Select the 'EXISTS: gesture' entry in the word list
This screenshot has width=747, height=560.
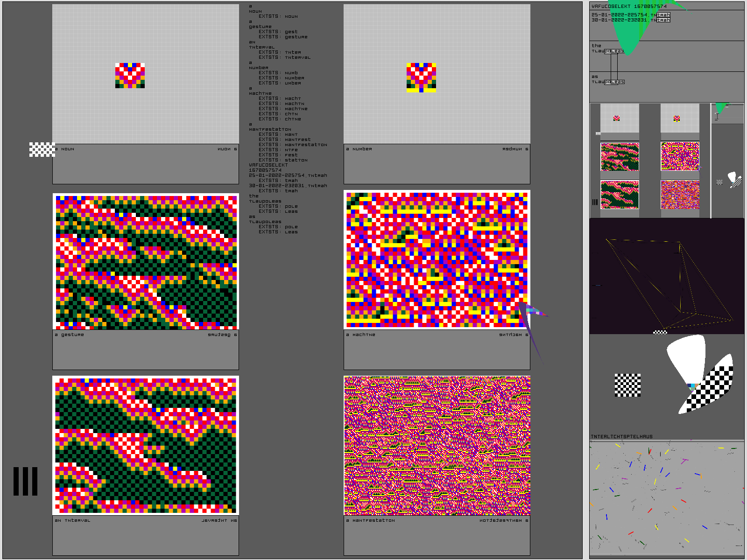[x=283, y=37]
